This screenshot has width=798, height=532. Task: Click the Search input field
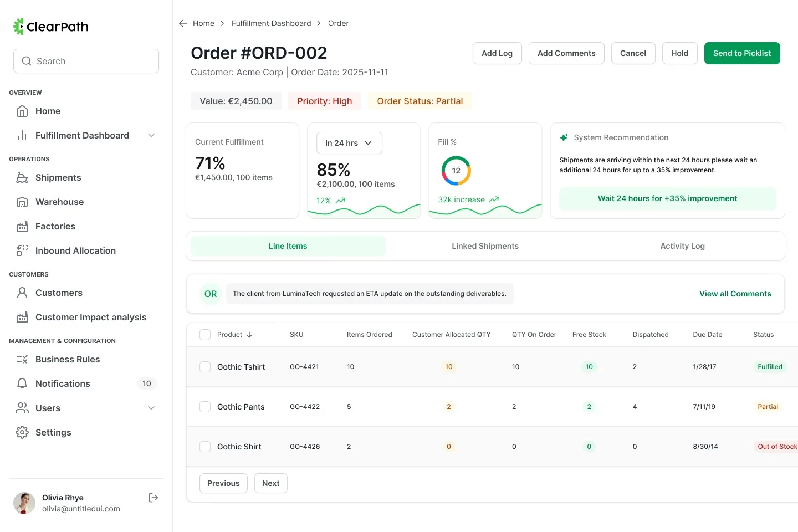(86, 61)
